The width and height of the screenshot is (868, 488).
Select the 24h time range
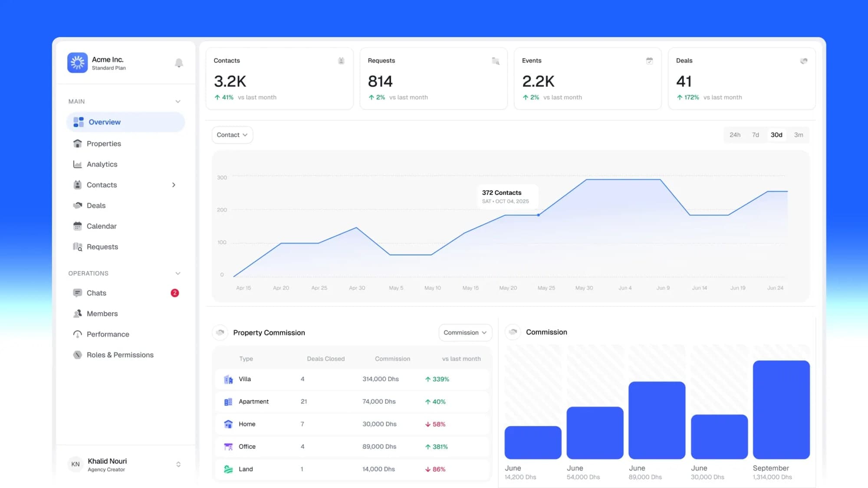point(735,135)
